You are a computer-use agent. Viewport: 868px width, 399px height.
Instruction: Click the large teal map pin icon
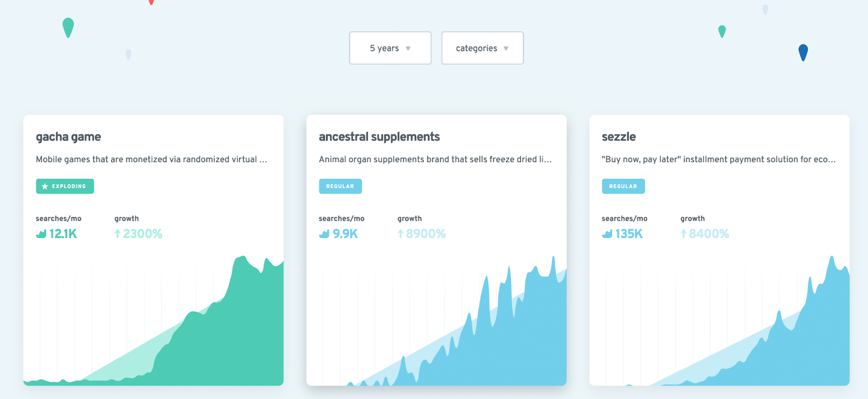[68, 28]
